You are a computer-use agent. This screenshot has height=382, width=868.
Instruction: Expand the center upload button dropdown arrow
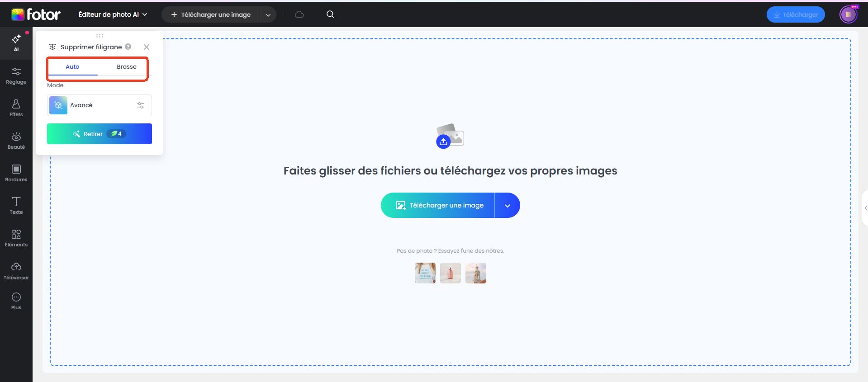coord(508,205)
